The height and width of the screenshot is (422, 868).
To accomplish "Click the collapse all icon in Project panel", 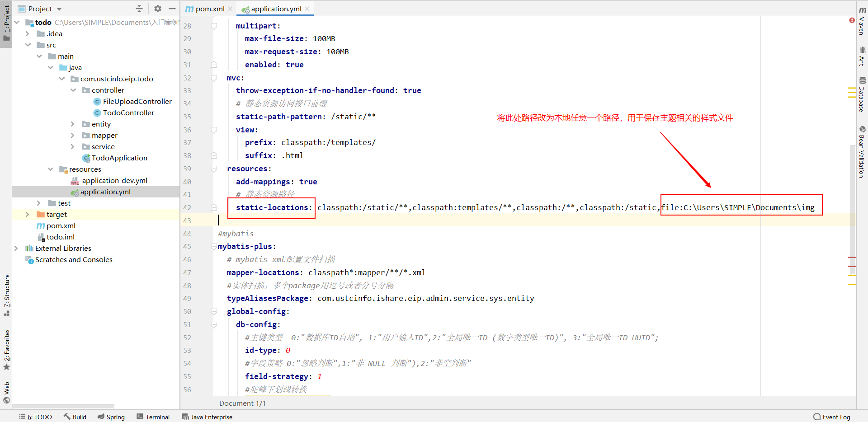I will point(139,9).
